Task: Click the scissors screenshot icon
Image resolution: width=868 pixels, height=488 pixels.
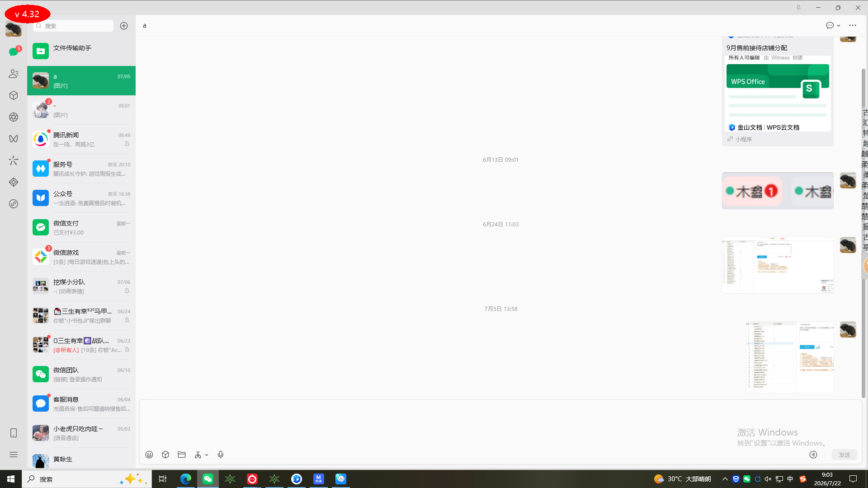Action: (198, 455)
